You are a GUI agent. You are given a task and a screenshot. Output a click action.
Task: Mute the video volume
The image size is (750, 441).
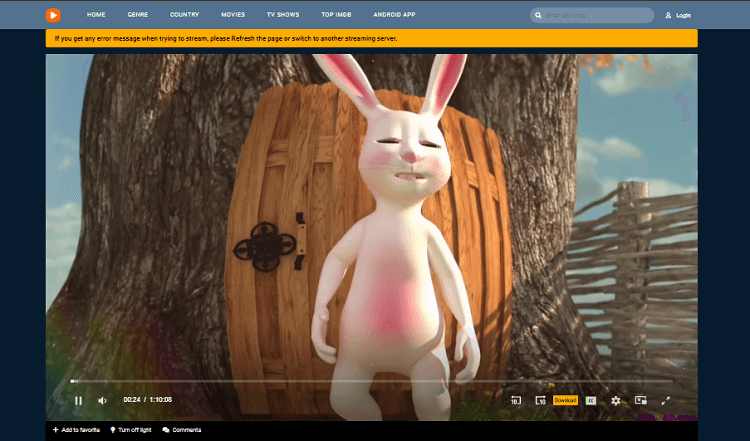click(102, 401)
